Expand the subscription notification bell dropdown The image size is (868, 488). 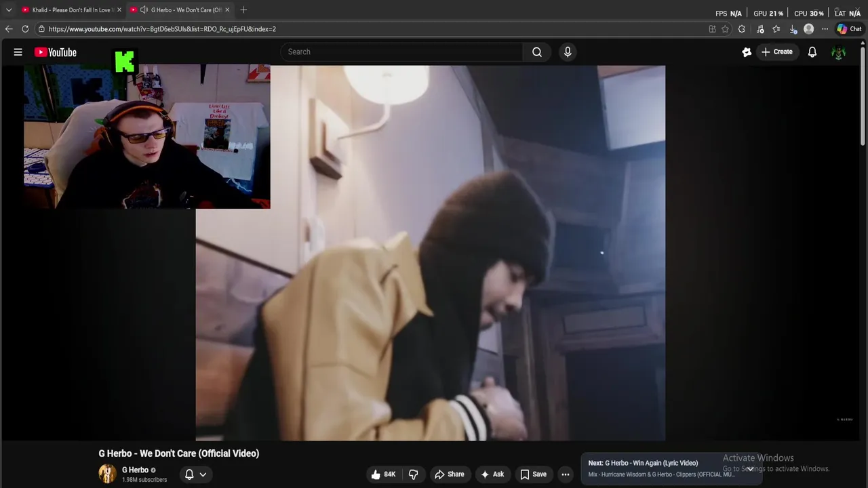click(x=195, y=474)
